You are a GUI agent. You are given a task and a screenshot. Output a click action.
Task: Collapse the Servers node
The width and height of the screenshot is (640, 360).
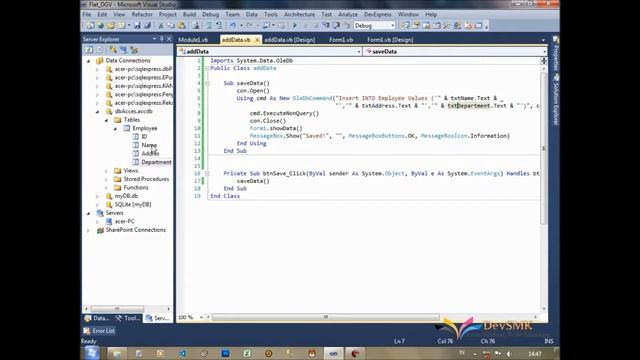89,213
